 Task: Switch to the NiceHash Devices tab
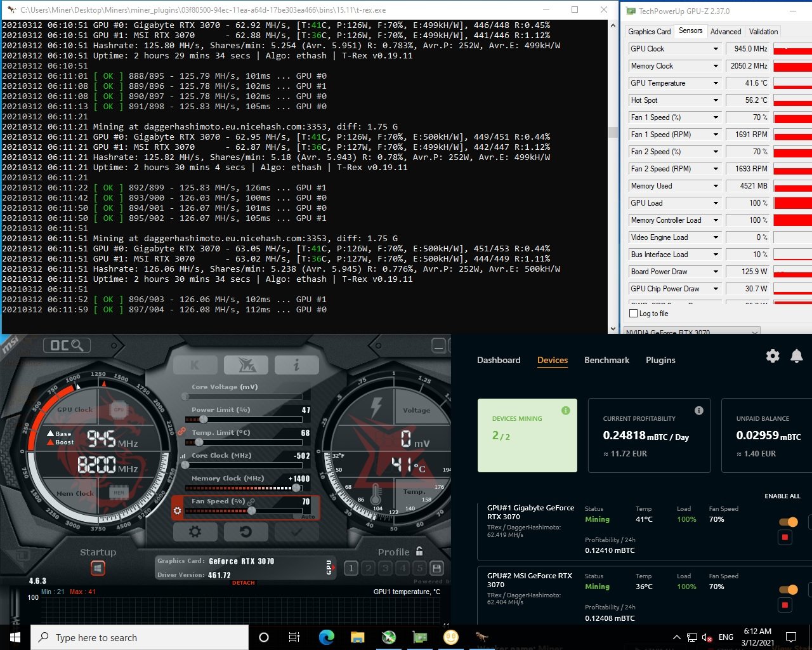click(553, 360)
